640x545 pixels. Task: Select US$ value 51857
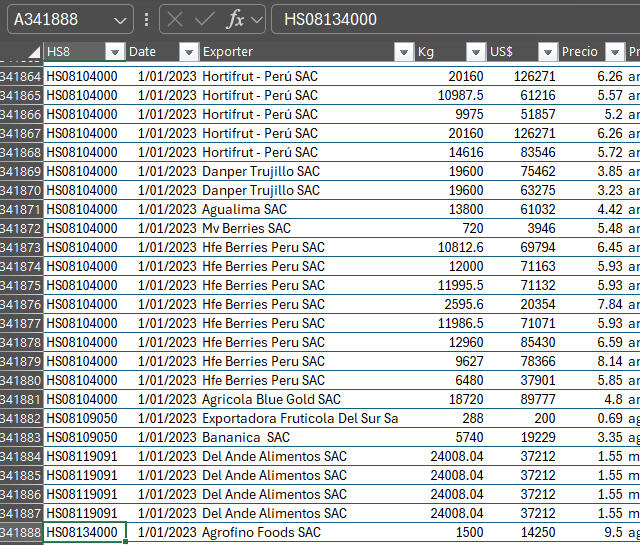click(522, 114)
